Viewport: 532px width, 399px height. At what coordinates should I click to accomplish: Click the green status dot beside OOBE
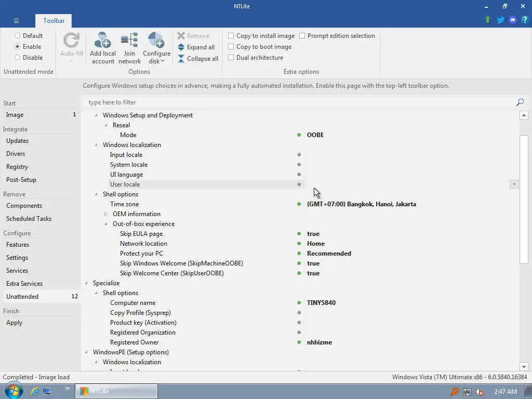point(299,135)
